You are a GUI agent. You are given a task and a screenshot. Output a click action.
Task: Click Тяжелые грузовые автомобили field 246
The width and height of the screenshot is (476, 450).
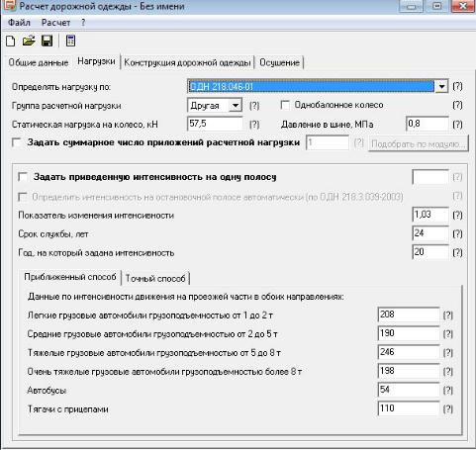click(409, 352)
